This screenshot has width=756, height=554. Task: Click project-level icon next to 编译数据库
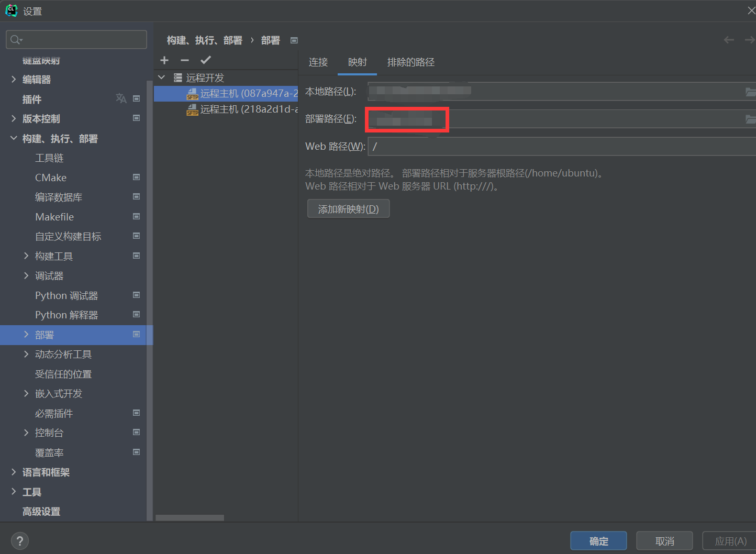pyautogui.click(x=136, y=196)
